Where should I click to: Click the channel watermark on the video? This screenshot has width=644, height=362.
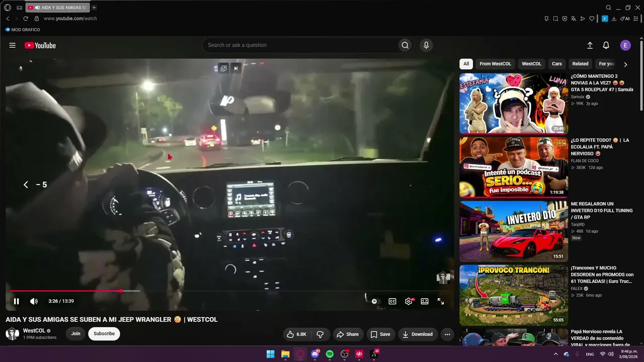click(443, 277)
